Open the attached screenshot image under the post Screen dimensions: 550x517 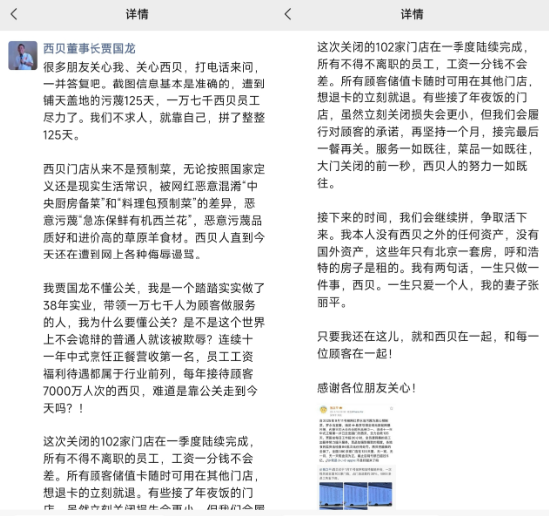[356, 457]
